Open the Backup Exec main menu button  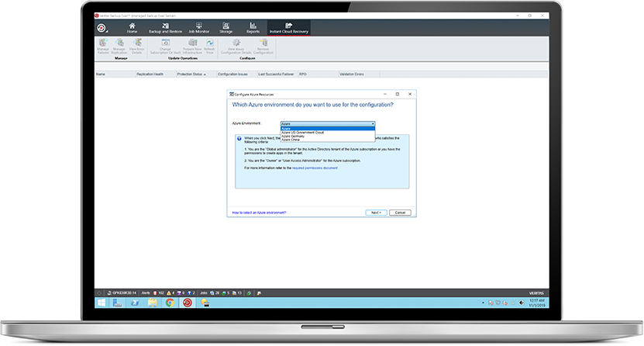(102, 28)
